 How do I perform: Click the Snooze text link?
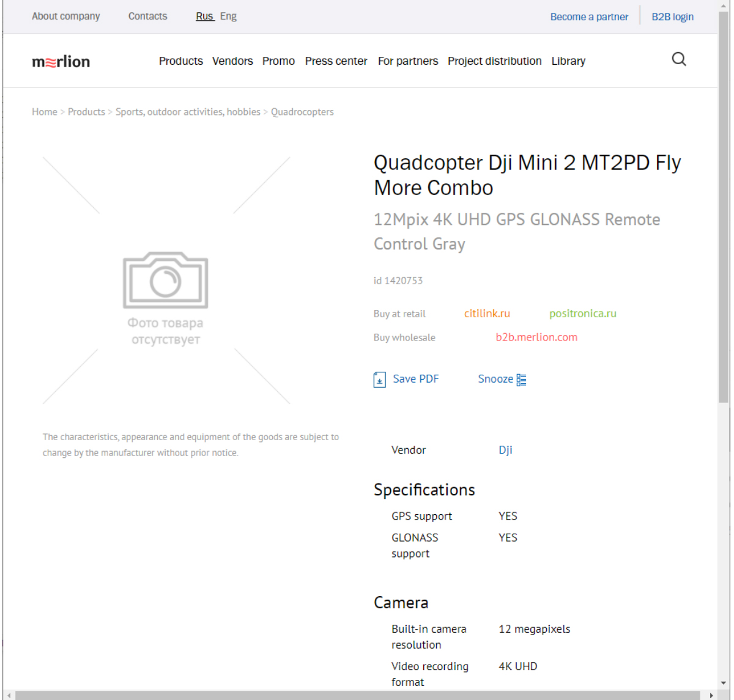495,379
